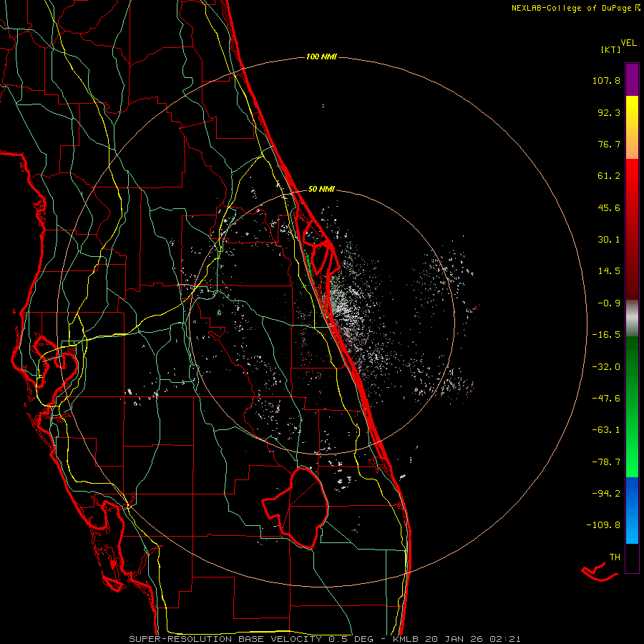The width and height of the screenshot is (644, 644).
Task: Click the -16.5 legend value
Action: 606,335
